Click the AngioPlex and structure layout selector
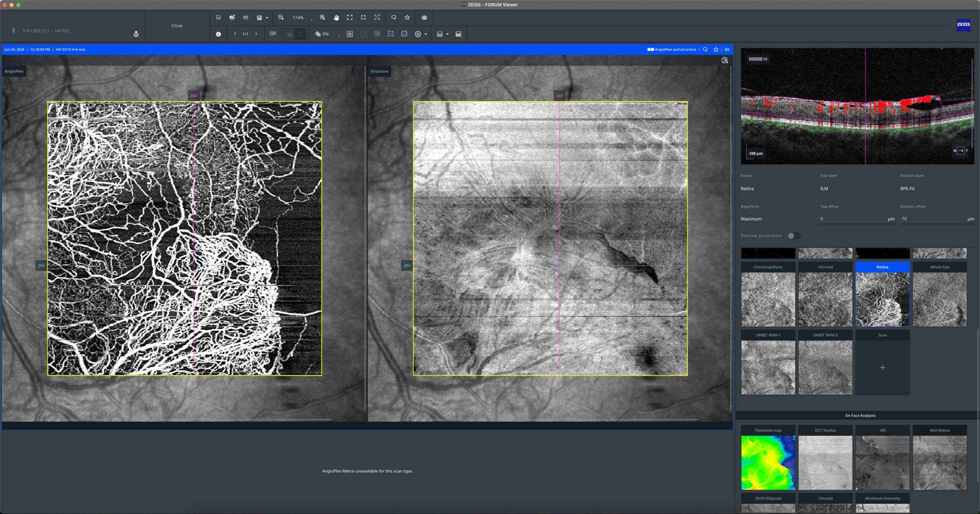This screenshot has width=980, height=514. pyautogui.click(x=672, y=49)
